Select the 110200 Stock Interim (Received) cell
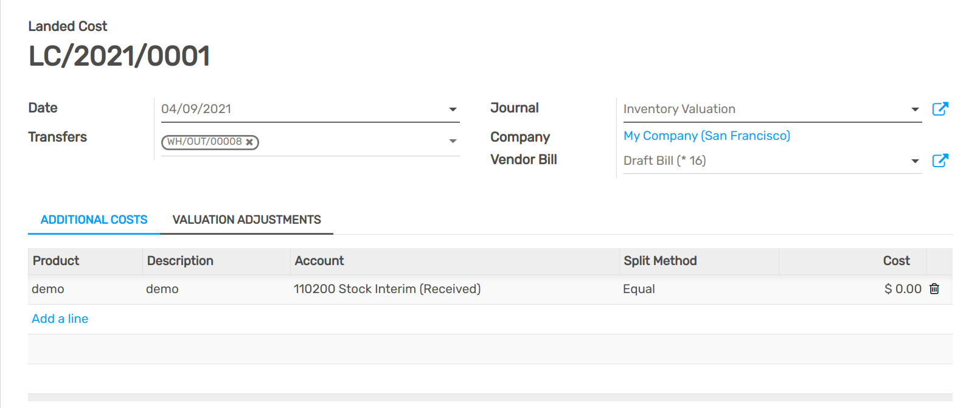 coord(454,289)
